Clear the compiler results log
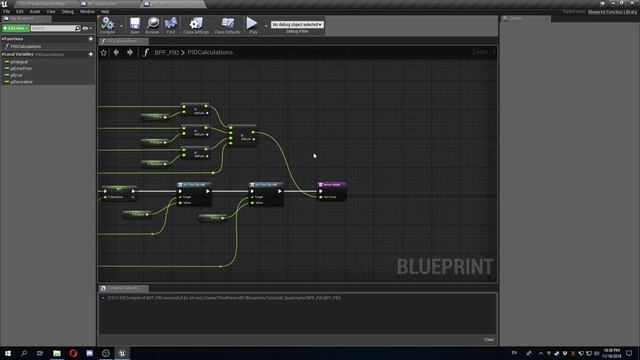Screen dimensions: 640x360 coord(489,340)
